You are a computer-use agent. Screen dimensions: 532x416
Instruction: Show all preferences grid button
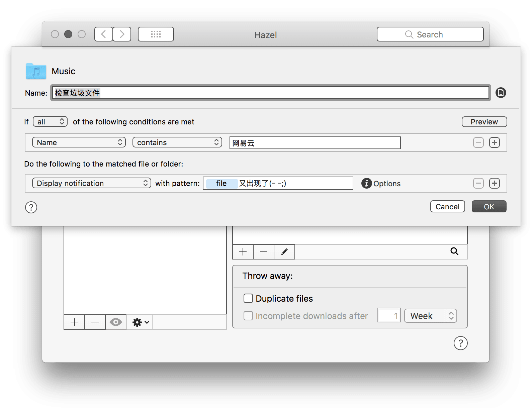156,34
